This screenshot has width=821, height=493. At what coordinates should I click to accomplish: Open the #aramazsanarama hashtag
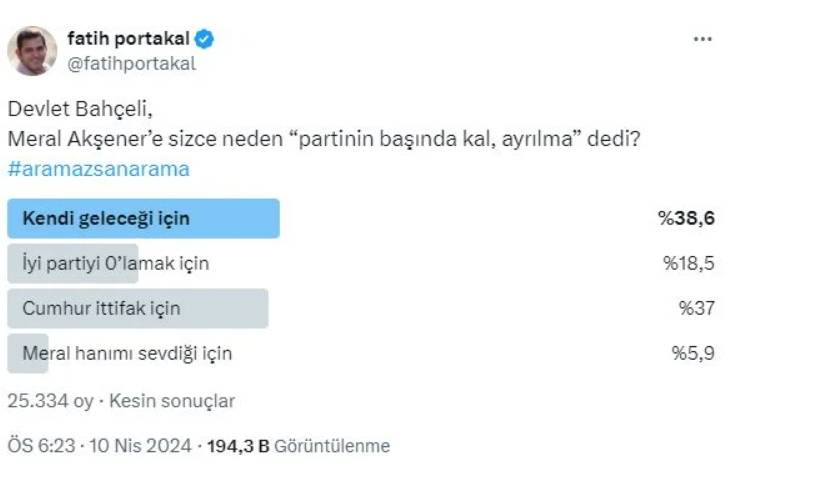coord(98,169)
